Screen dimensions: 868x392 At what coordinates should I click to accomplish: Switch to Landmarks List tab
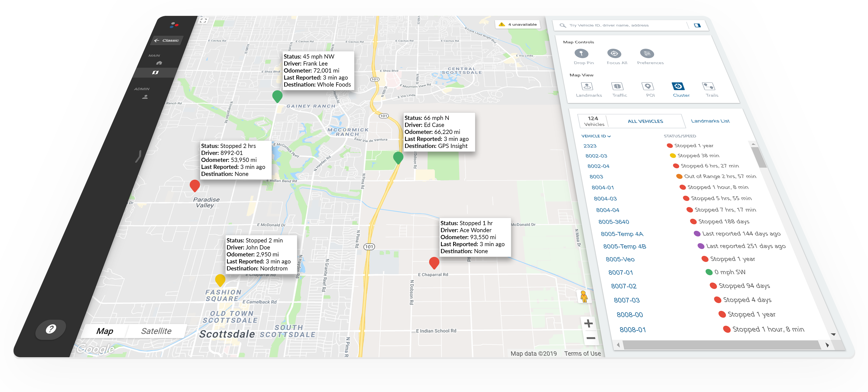710,121
